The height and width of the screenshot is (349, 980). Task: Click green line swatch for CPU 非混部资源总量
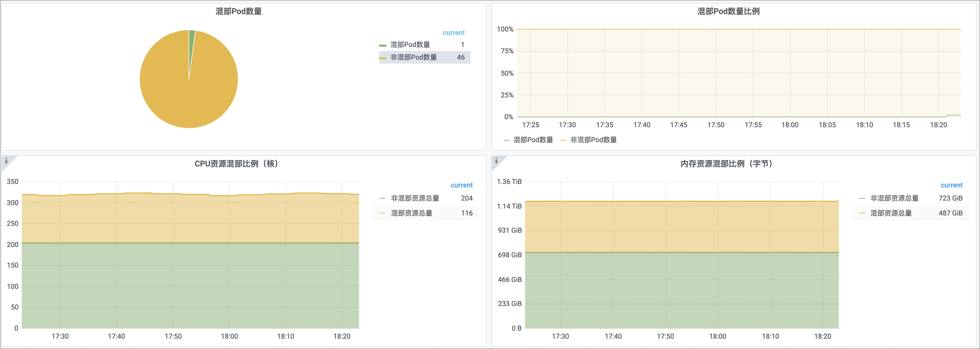[382, 199]
